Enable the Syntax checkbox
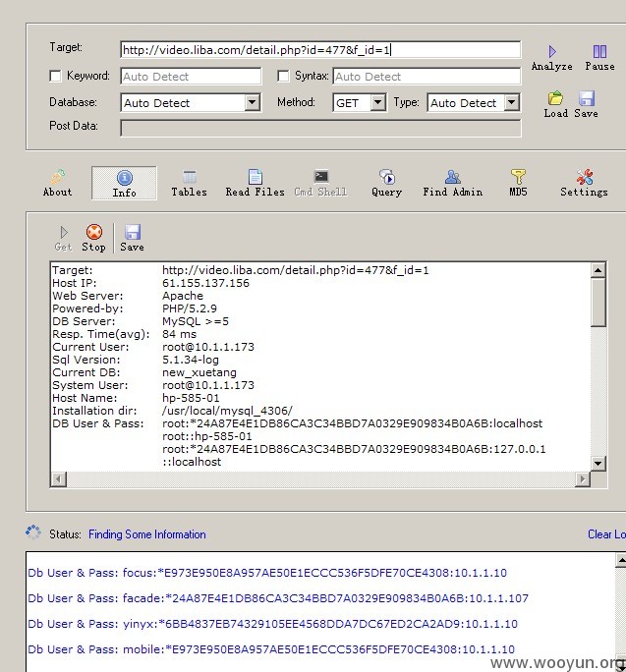The width and height of the screenshot is (626, 672). pyautogui.click(x=283, y=77)
